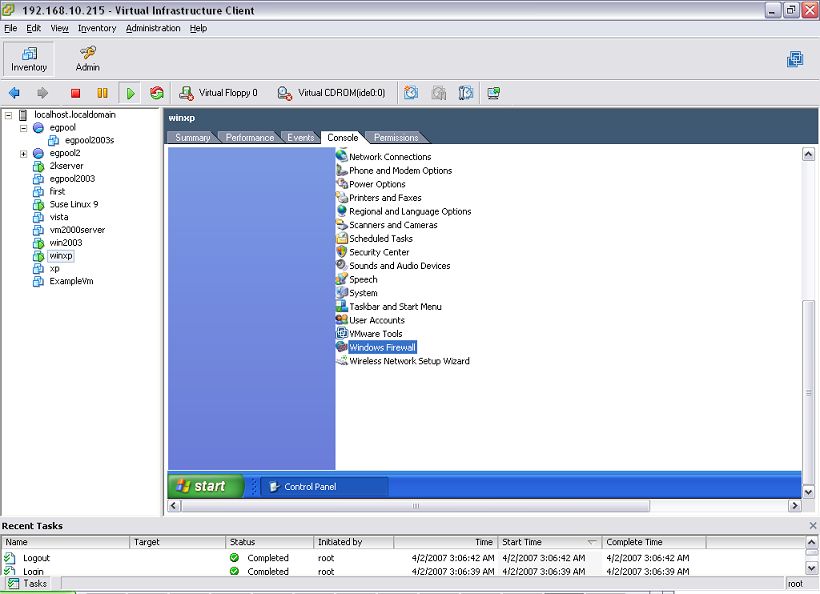Click the VMware icon at top right
Screen dimensions: 820x594
(795, 59)
